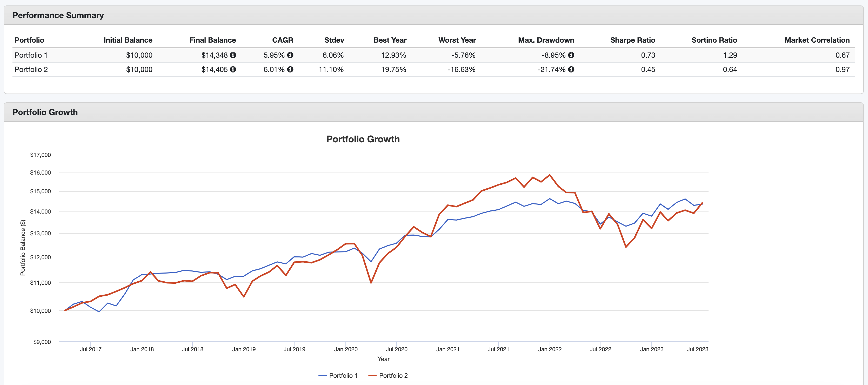
Task: Select the Portfolio 2 row name
Action: point(31,69)
